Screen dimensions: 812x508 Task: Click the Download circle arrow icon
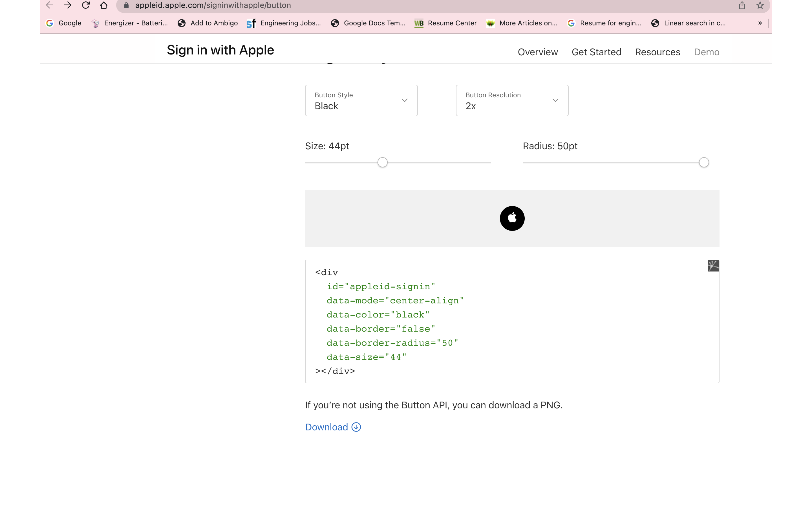point(356,427)
